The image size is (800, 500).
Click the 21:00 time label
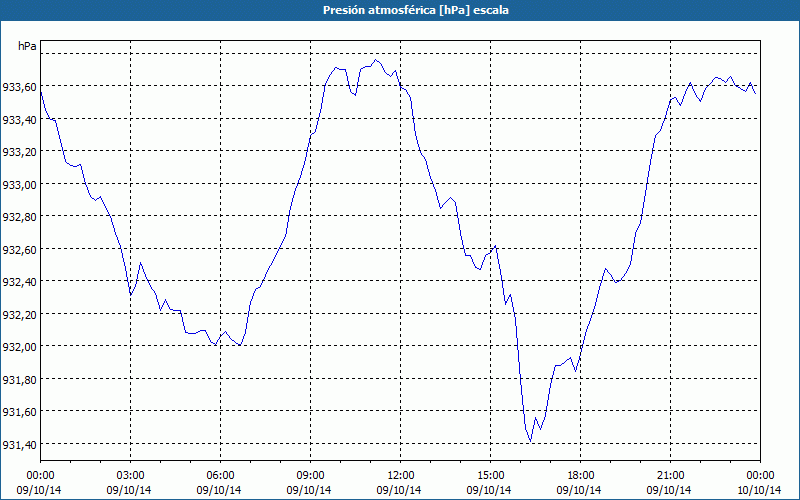(670, 476)
